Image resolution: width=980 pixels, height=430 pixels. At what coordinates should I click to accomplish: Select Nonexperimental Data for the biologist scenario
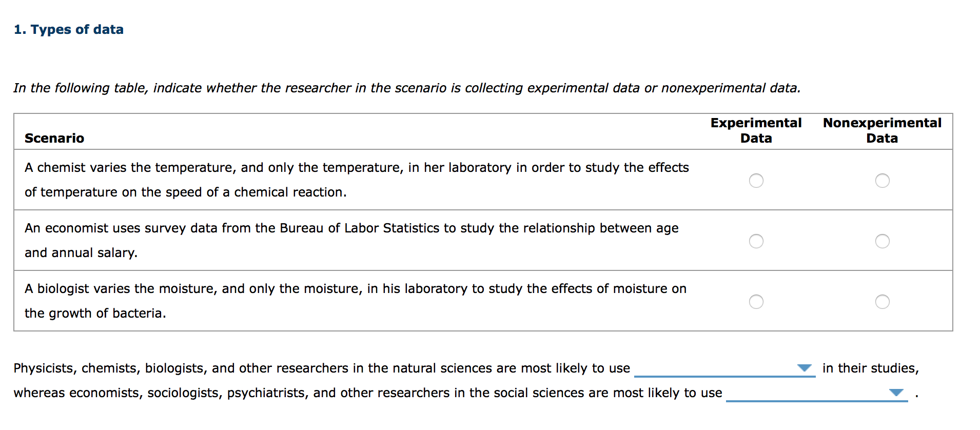882,302
